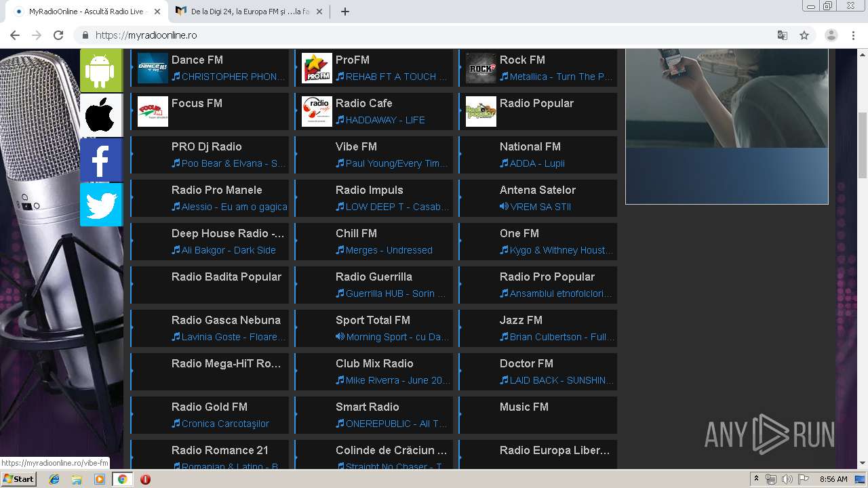This screenshot has height=488, width=868.
Task: Go back with browser back arrow
Action: coord(15,35)
